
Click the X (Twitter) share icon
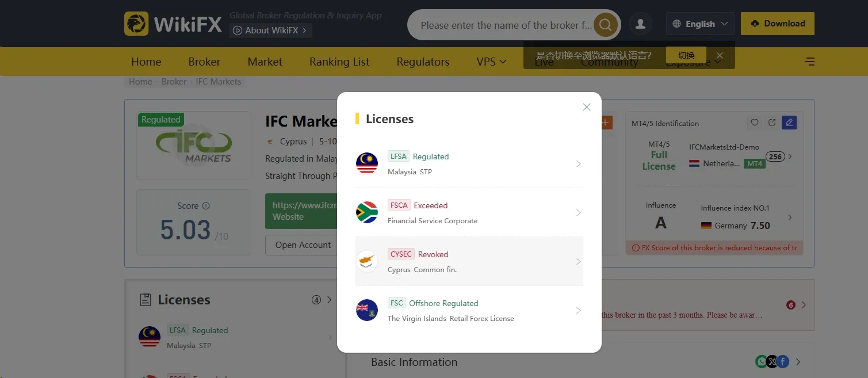pyautogui.click(x=772, y=362)
